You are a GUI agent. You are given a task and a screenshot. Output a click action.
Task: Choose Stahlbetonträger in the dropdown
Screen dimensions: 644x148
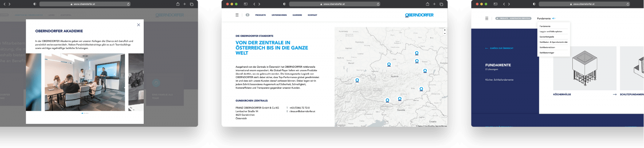[547, 53]
